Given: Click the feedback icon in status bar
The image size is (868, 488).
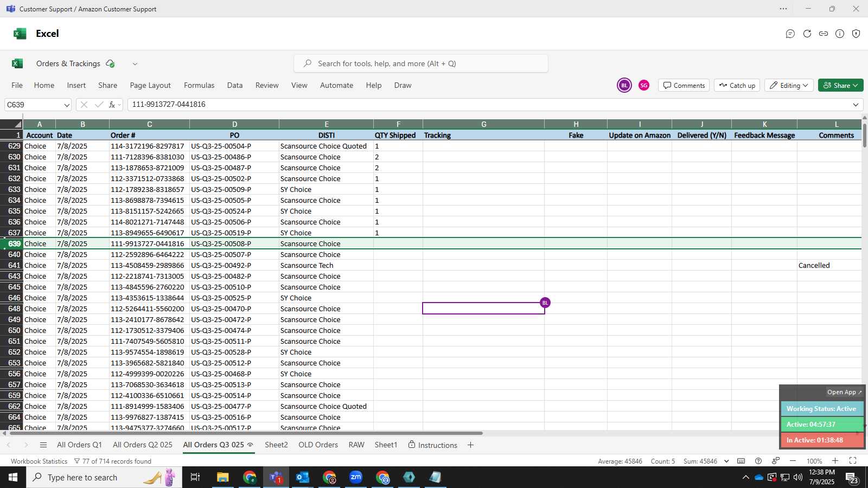Looking at the screenshot, I should pos(776,461).
